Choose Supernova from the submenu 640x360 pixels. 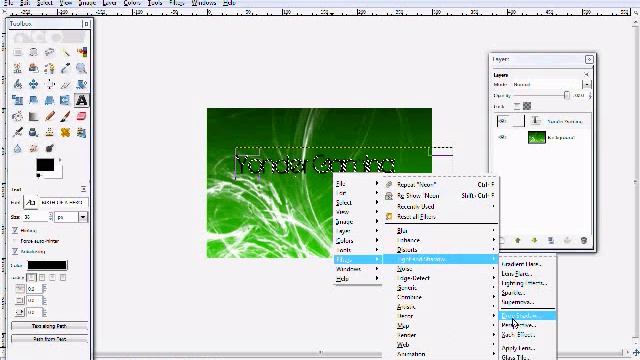coord(527,302)
